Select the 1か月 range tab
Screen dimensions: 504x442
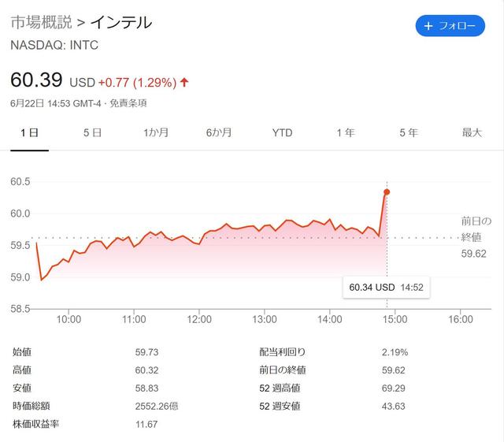156,132
